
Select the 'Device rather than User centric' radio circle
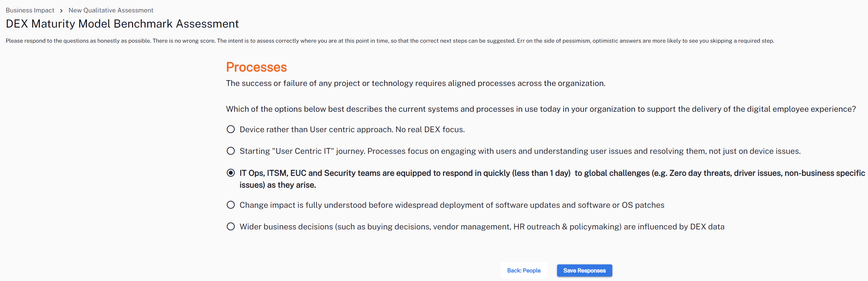coord(231,129)
